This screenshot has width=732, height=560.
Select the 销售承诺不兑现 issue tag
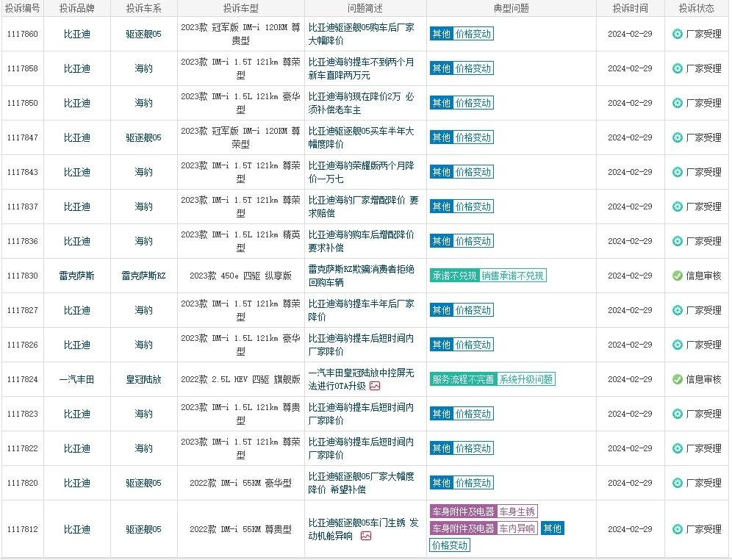tap(513, 276)
